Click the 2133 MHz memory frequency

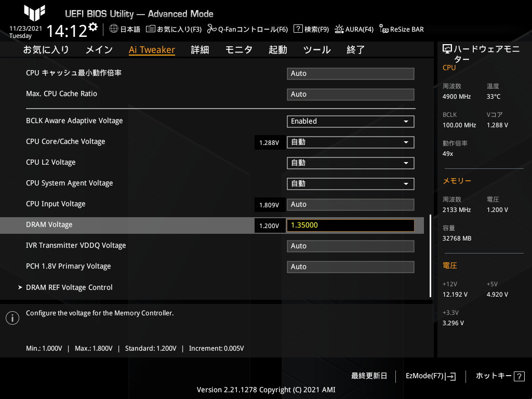point(457,210)
